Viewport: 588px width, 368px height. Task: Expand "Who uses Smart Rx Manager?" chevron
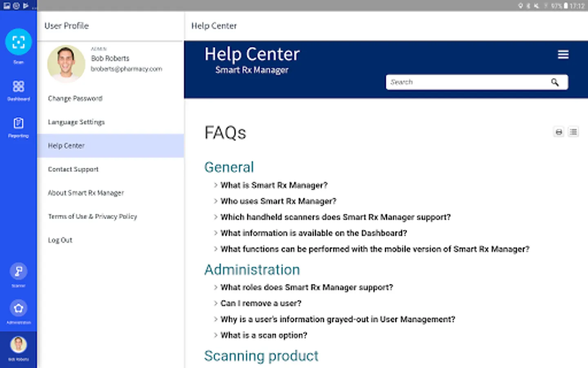coord(216,201)
